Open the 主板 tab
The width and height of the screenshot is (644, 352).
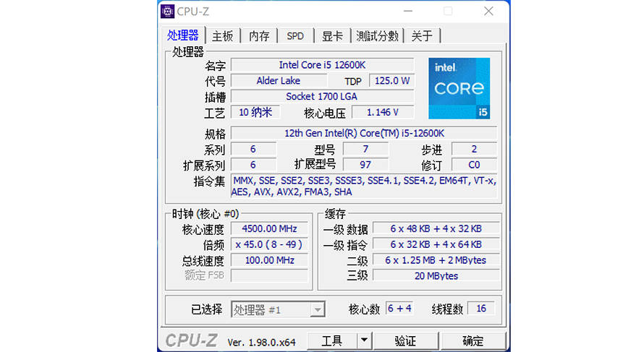point(223,36)
